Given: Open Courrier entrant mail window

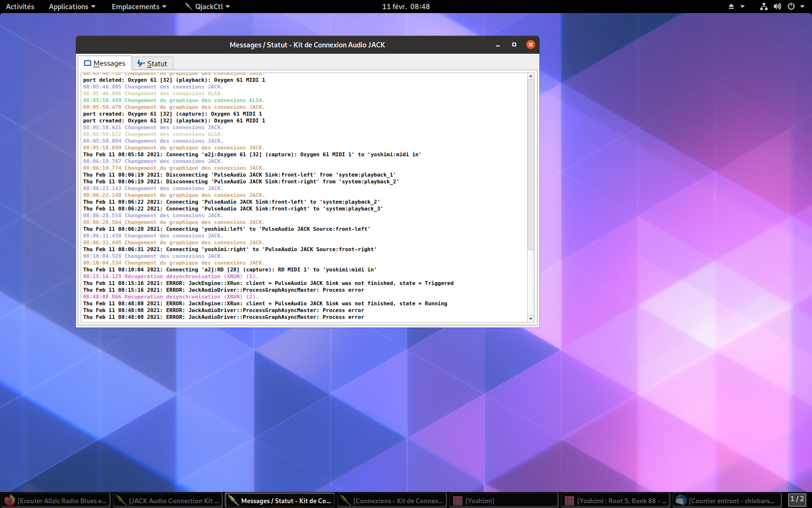Looking at the screenshot, I should click(727, 501).
